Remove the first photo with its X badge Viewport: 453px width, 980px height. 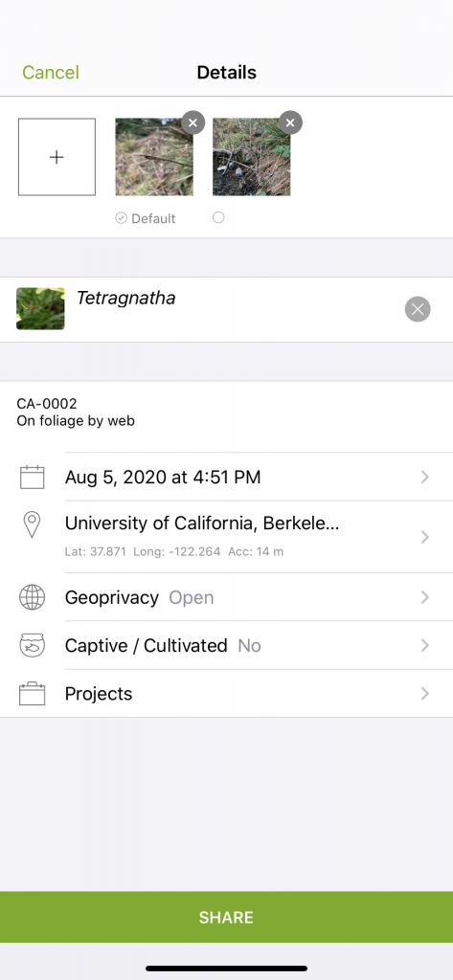(193, 122)
